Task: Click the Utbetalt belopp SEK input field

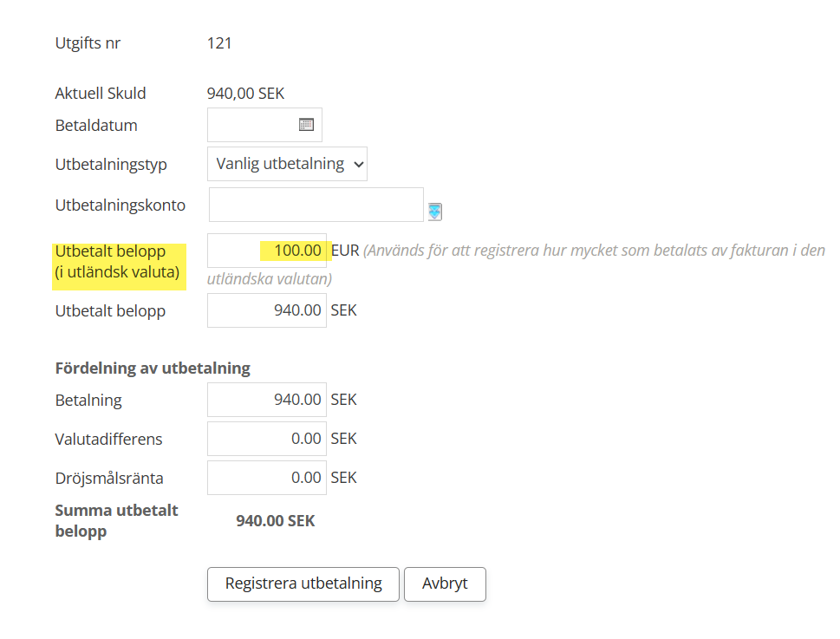Action: click(x=267, y=310)
